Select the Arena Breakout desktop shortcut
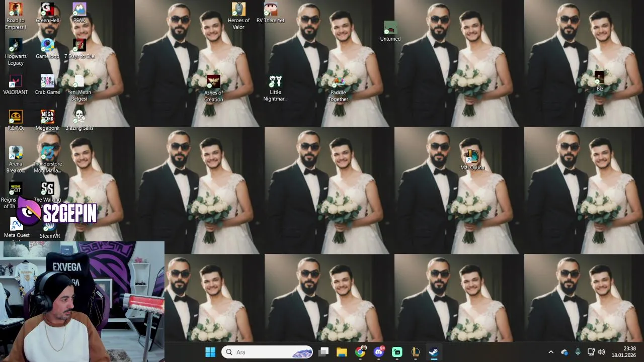This screenshot has width=644, height=362. click(16, 160)
